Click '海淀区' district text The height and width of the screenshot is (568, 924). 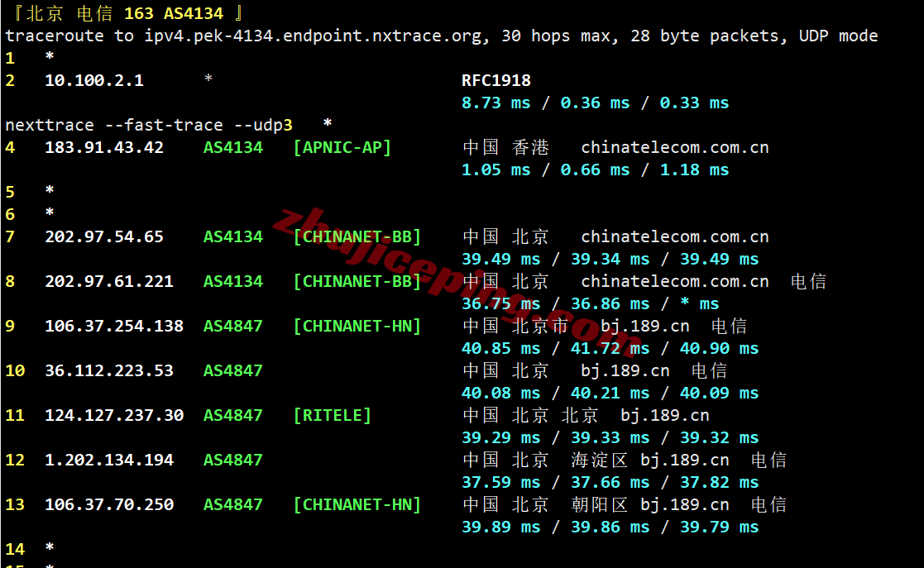[x=599, y=461]
